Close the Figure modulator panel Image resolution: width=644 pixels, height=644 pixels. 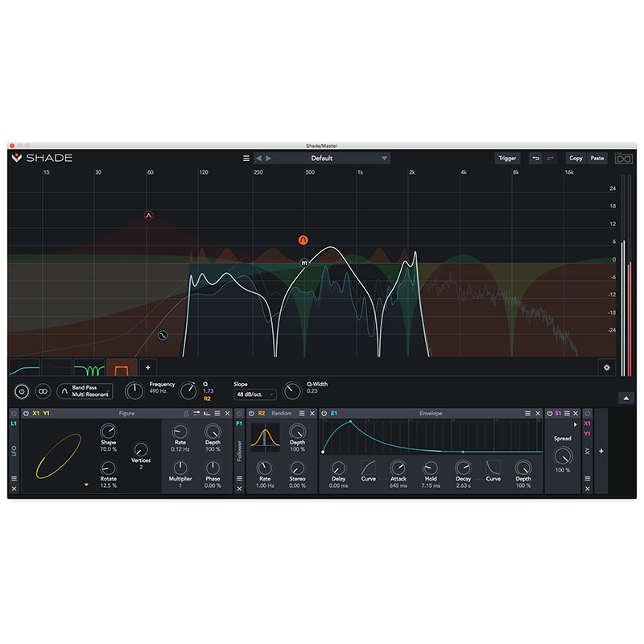[x=228, y=414]
